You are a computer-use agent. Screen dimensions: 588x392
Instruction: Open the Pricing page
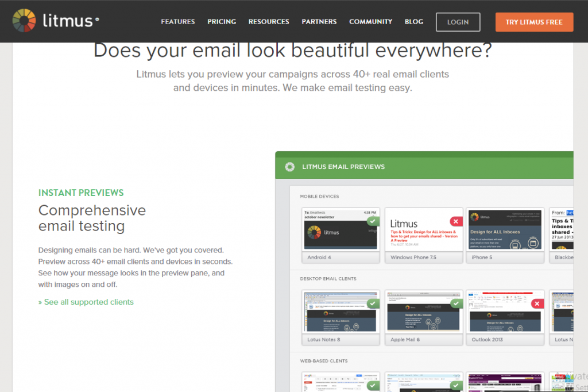[222, 22]
